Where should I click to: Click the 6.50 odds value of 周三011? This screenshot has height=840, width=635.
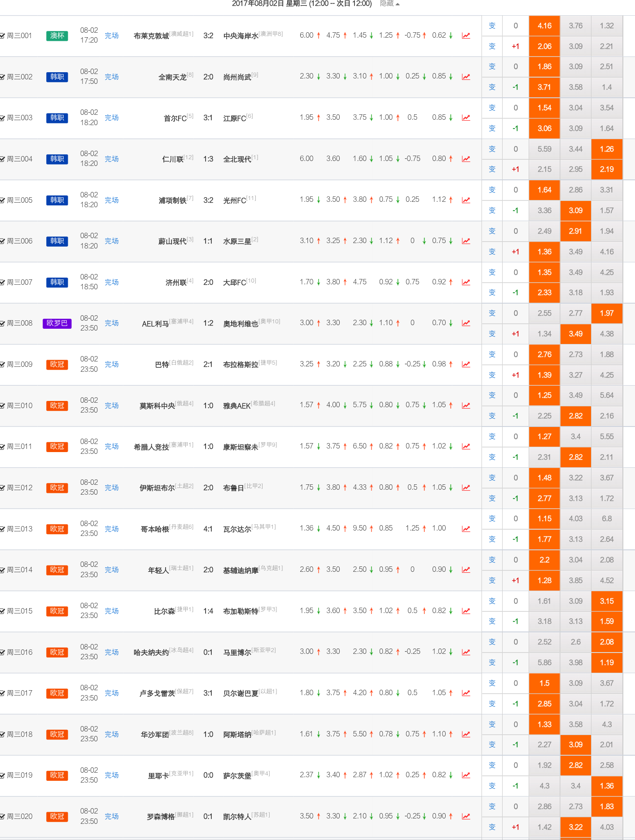[x=359, y=446]
